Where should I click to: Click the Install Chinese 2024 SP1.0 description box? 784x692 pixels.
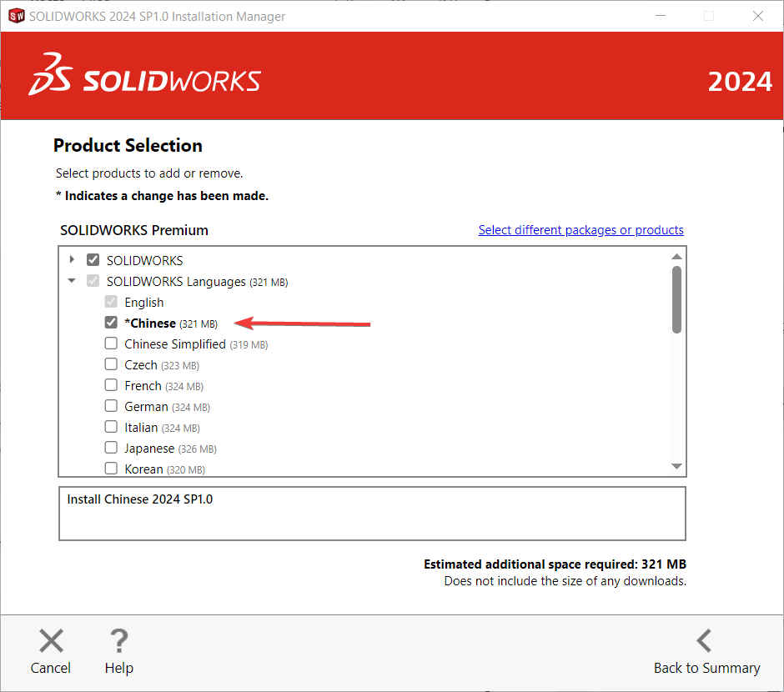click(x=372, y=514)
